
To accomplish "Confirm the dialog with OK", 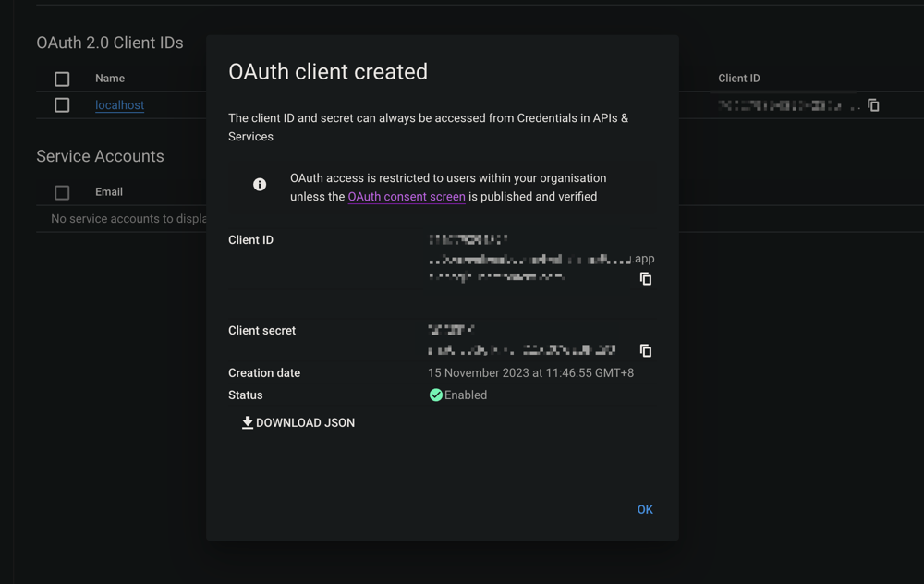I will pyautogui.click(x=645, y=509).
